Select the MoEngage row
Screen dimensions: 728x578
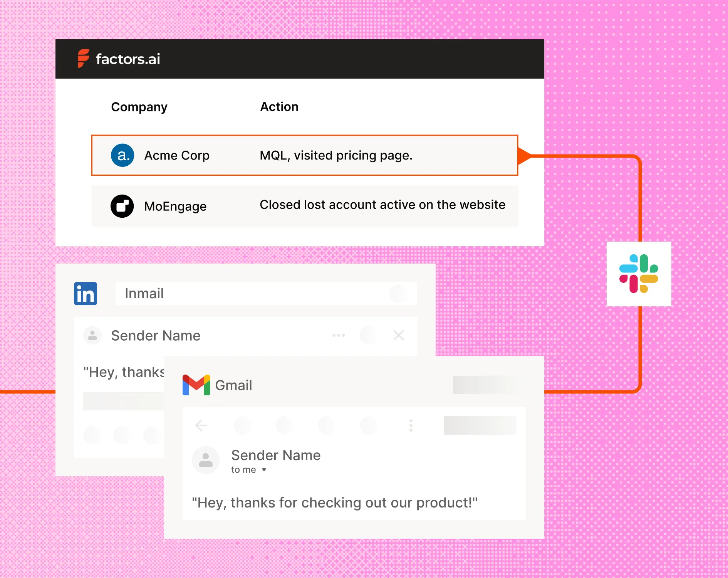pos(305,206)
